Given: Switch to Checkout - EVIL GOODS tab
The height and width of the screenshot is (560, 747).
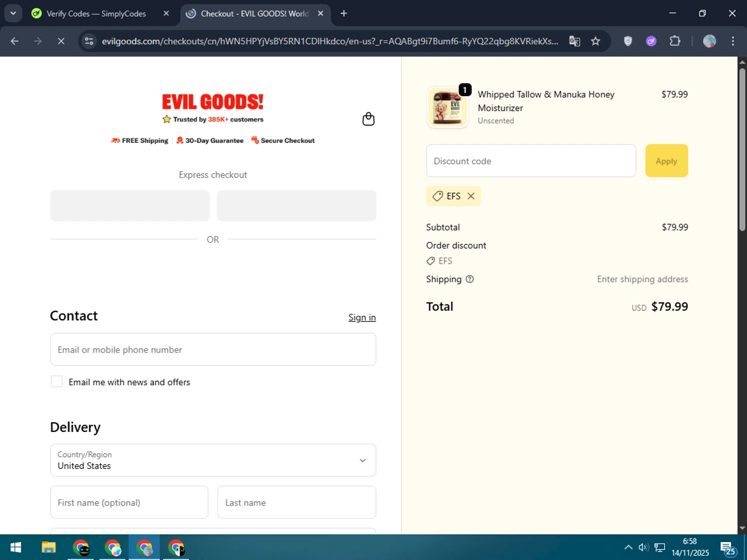Looking at the screenshot, I should click(254, 13).
